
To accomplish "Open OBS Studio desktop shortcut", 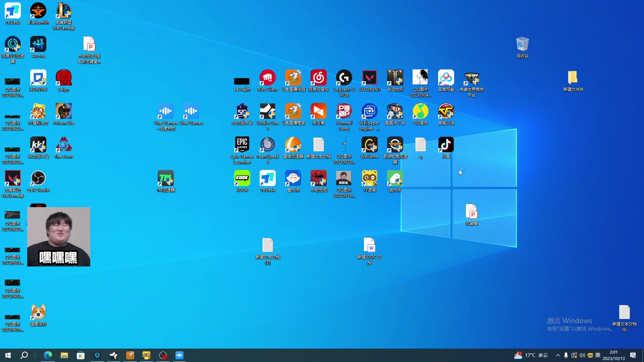I will tap(38, 181).
